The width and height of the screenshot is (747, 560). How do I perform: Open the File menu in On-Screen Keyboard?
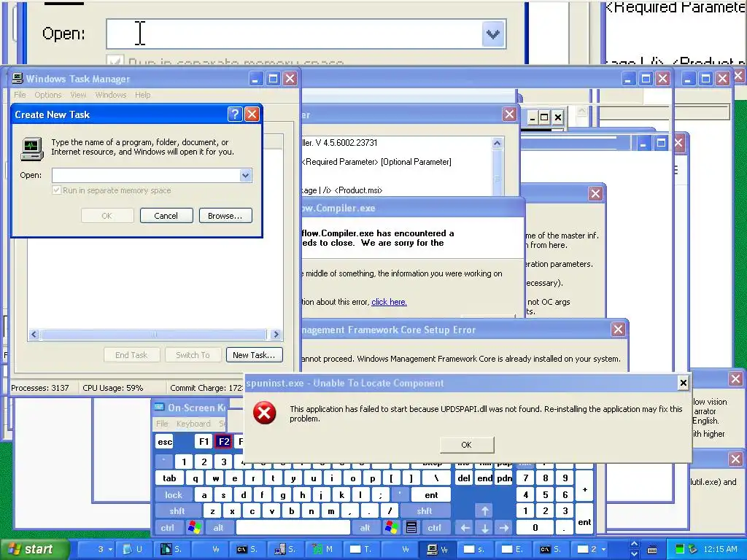[162, 424]
